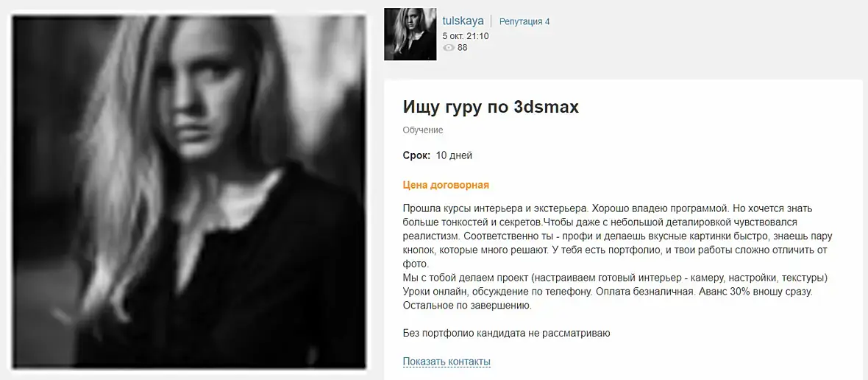Open the Репутация 4 link
This screenshot has width=868, height=380.
click(x=524, y=21)
